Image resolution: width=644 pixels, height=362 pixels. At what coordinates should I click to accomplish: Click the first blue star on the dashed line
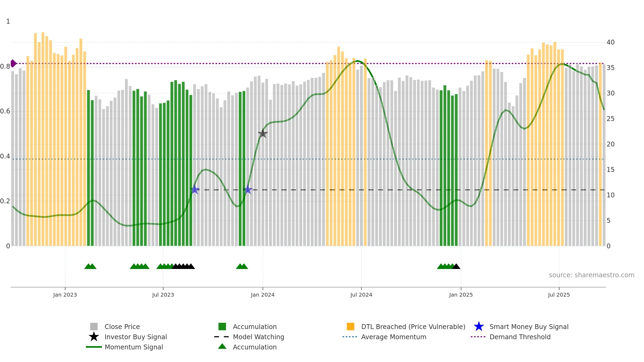click(x=195, y=190)
